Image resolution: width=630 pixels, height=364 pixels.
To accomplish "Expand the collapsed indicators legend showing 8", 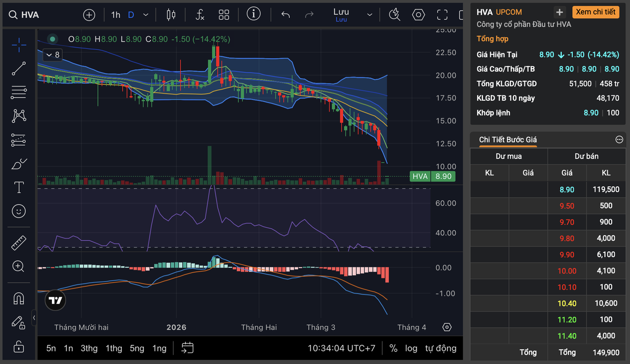I will pos(52,55).
